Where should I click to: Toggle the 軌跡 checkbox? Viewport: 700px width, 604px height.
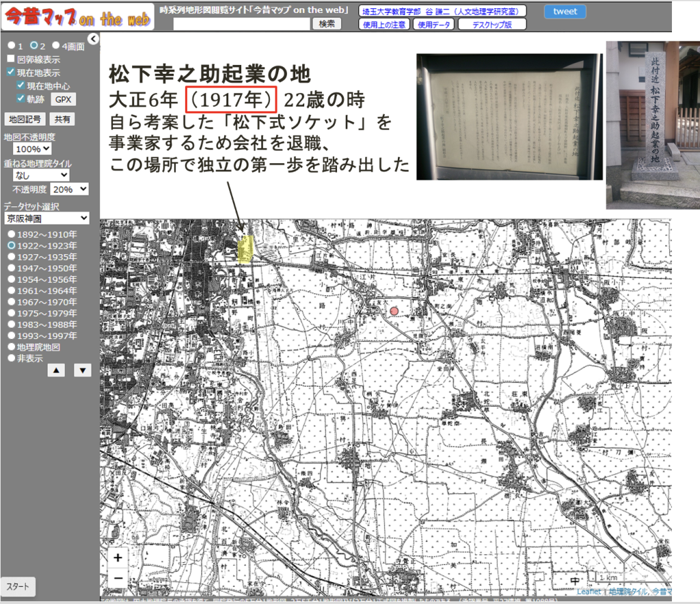21,98
